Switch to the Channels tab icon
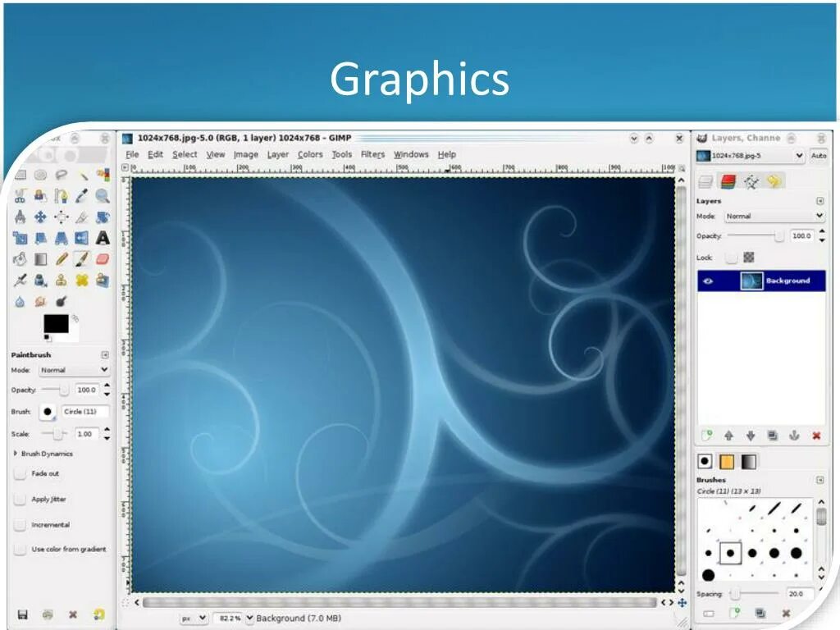Image resolution: width=840 pixels, height=630 pixels. coord(728,180)
